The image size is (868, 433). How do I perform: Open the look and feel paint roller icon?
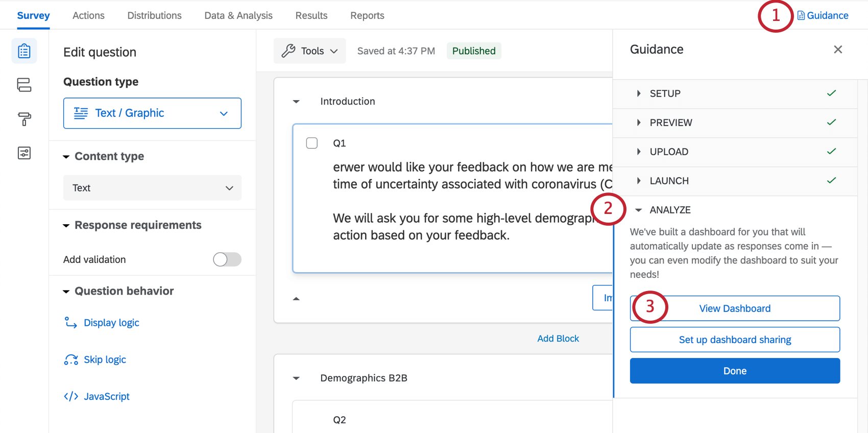coord(24,119)
